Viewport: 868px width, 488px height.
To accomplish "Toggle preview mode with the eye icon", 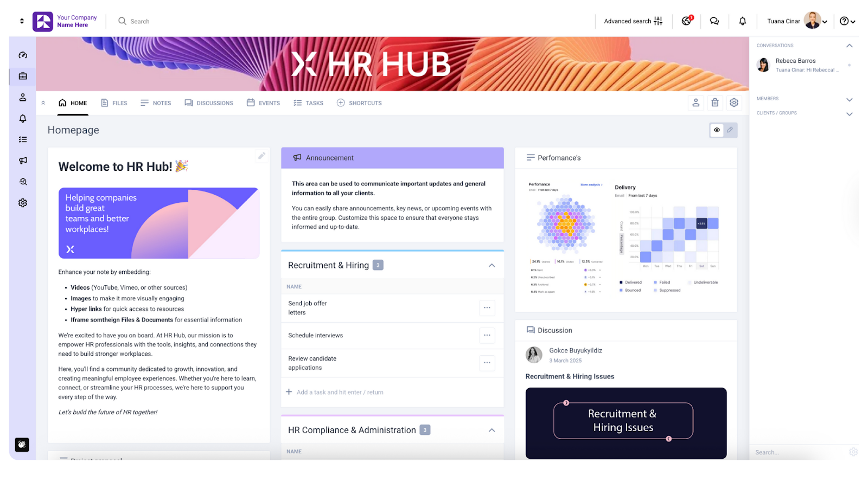I will click(716, 130).
